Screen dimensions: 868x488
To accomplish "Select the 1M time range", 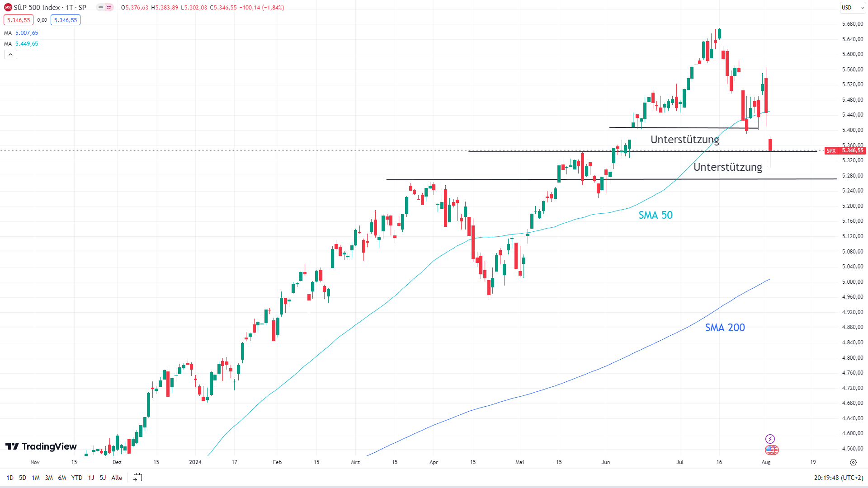I will coord(36,478).
